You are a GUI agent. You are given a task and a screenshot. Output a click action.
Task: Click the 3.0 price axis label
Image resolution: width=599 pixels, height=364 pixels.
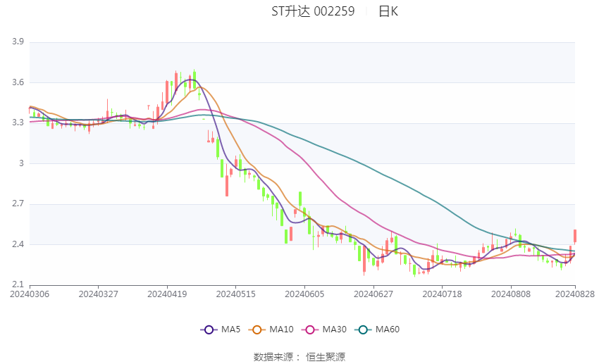tap(21, 163)
